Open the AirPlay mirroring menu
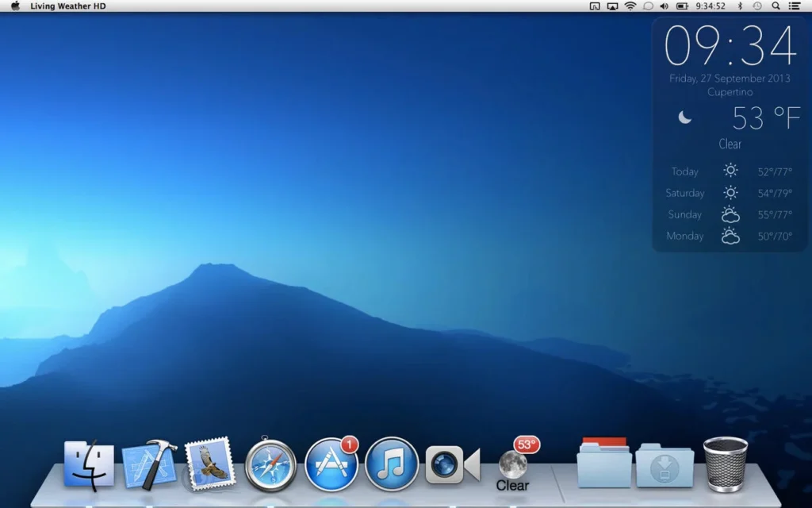812x508 pixels. click(x=611, y=6)
